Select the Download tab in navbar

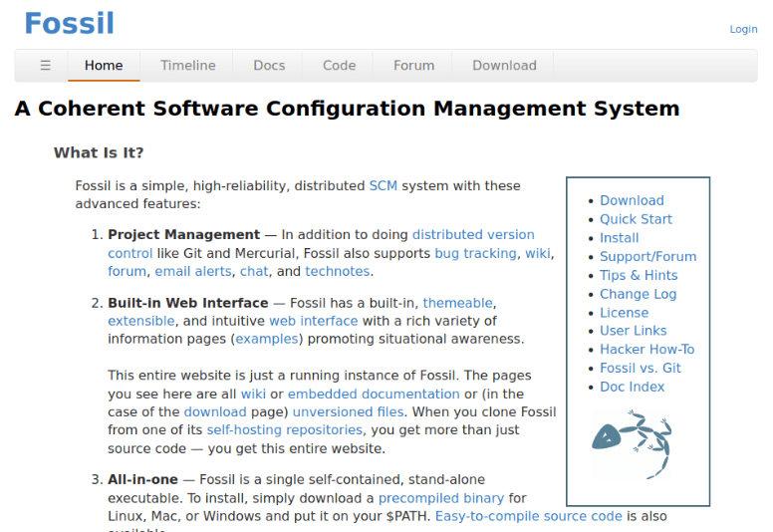(x=504, y=66)
